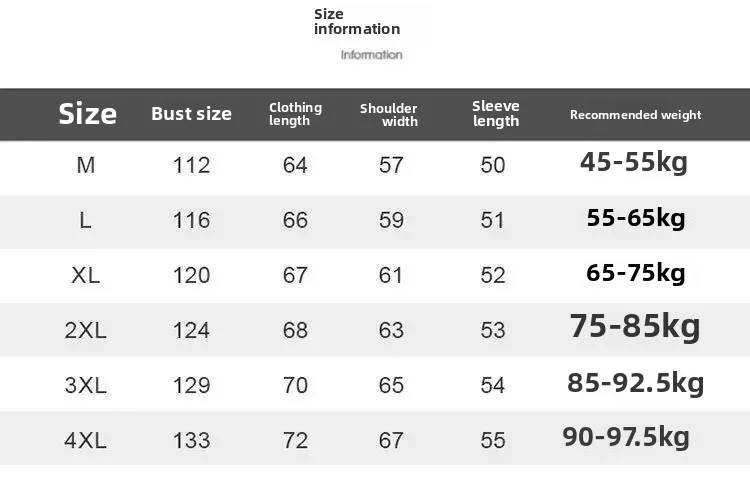Image resolution: width=750 pixels, height=489 pixels.
Task: Choose the 2XL size label
Action: [86, 330]
